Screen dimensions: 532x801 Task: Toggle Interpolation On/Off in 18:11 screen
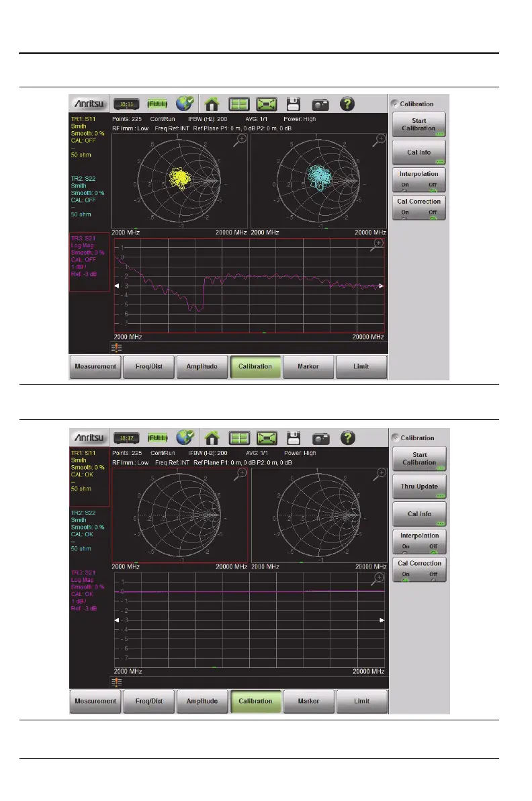(x=419, y=180)
